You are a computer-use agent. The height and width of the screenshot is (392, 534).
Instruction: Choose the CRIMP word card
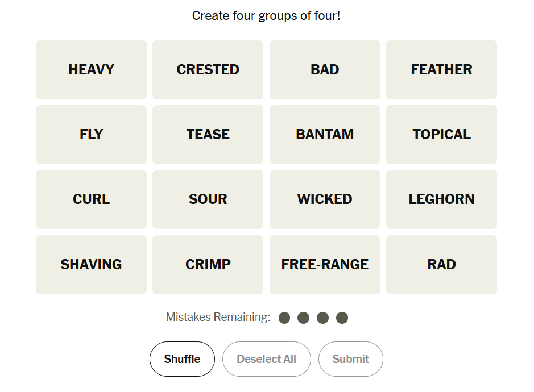coord(208,265)
